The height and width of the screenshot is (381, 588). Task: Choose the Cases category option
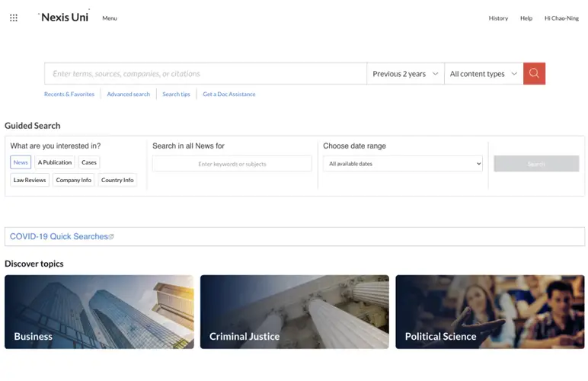pos(89,162)
